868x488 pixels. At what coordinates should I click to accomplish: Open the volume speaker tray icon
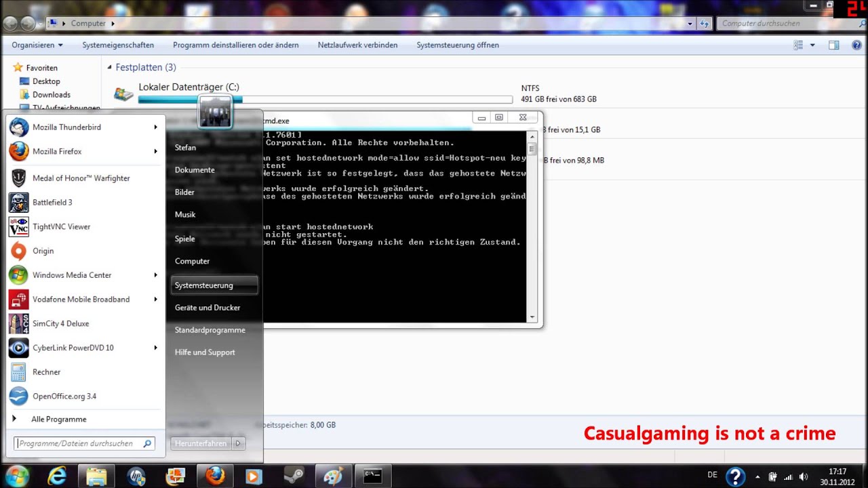point(804,476)
